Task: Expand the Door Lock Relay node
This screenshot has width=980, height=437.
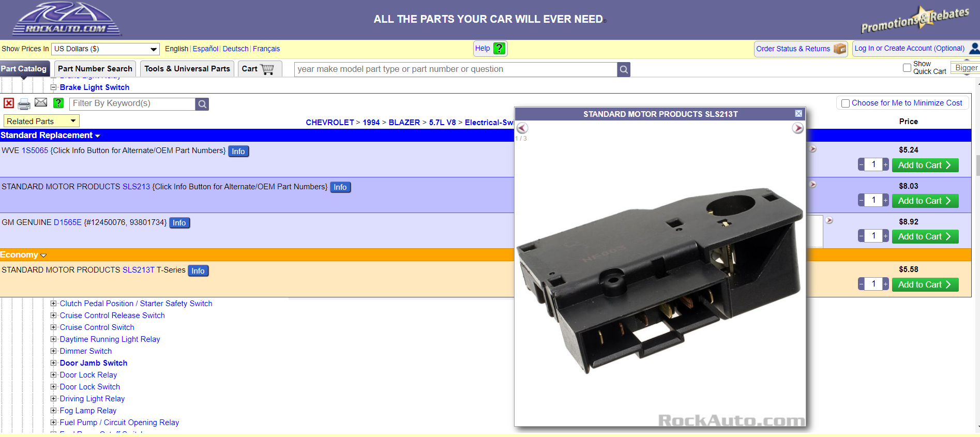Action: [53, 375]
